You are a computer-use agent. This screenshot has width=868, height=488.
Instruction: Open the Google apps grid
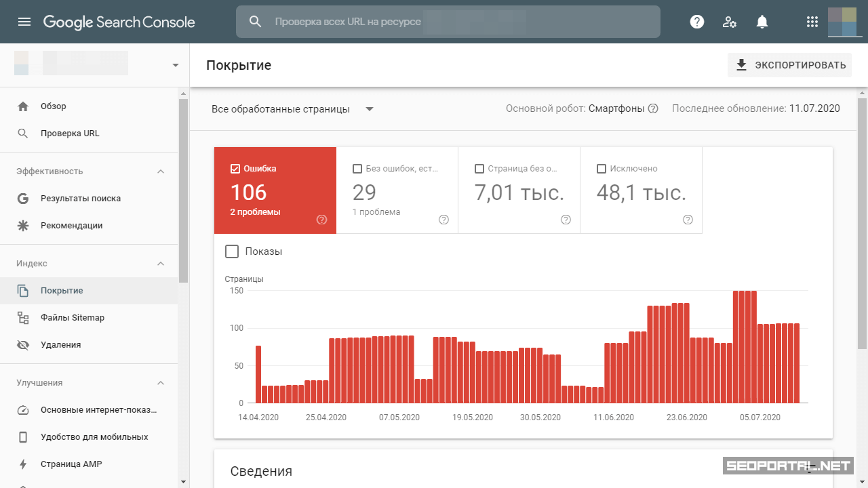pos(812,22)
